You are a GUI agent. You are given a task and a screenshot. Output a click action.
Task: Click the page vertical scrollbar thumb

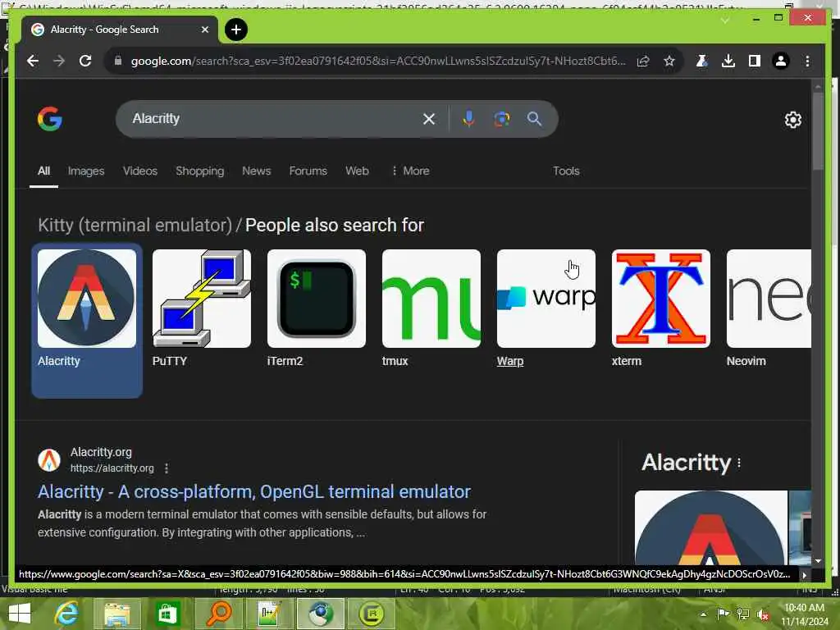pos(818,131)
